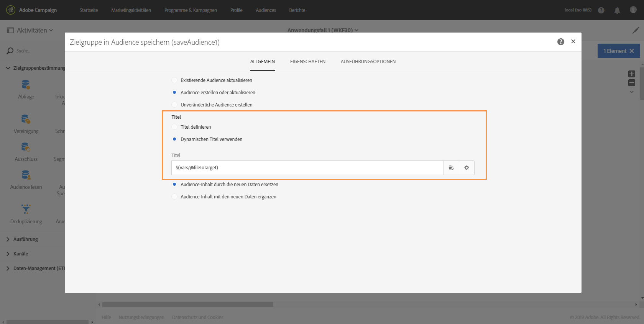Close the saveAudience1 dialog
Screen dimensions: 644x324
pyautogui.click(x=573, y=41)
